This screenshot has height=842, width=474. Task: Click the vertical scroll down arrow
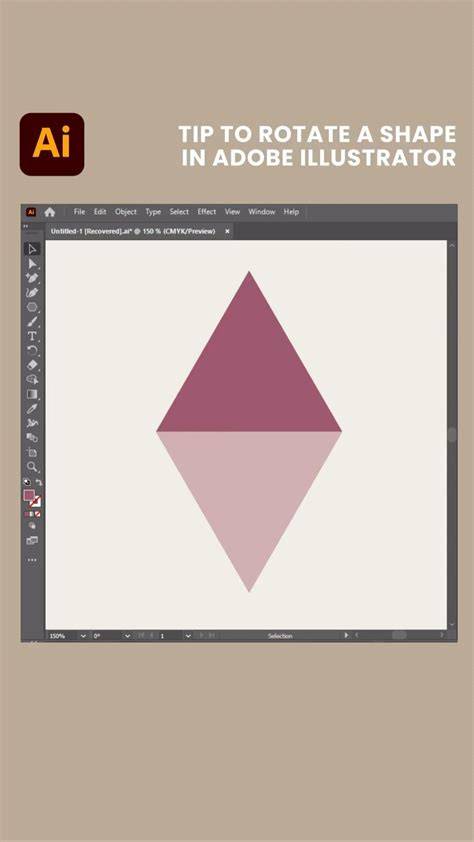click(452, 625)
